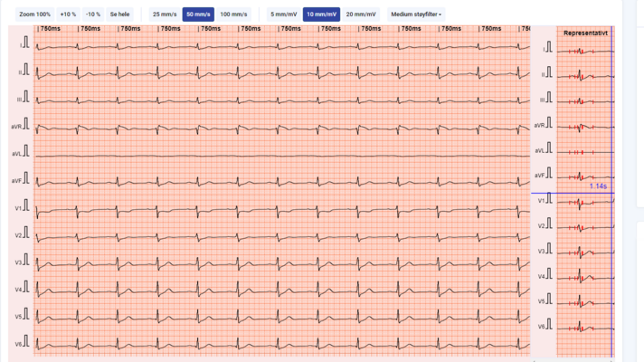Set gain to 10 mm/mV
The width and height of the screenshot is (644, 362).
tap(321, 14)
